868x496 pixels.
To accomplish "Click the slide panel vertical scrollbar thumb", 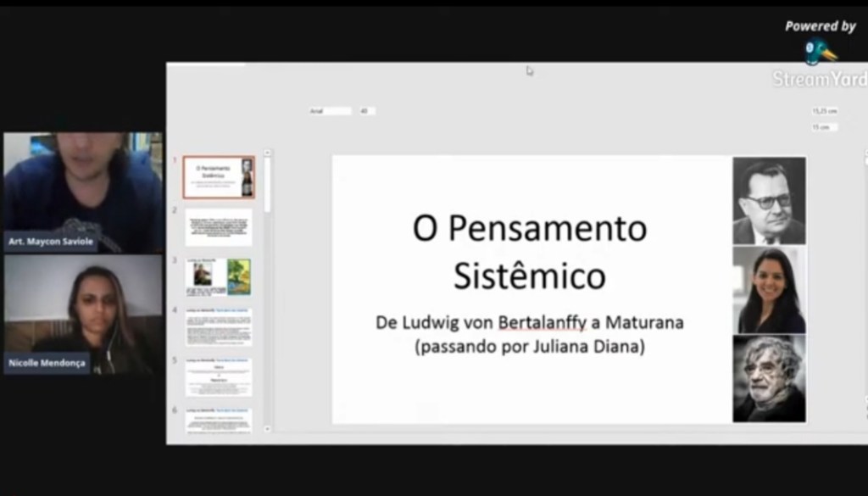I will (x=268, y=182).
